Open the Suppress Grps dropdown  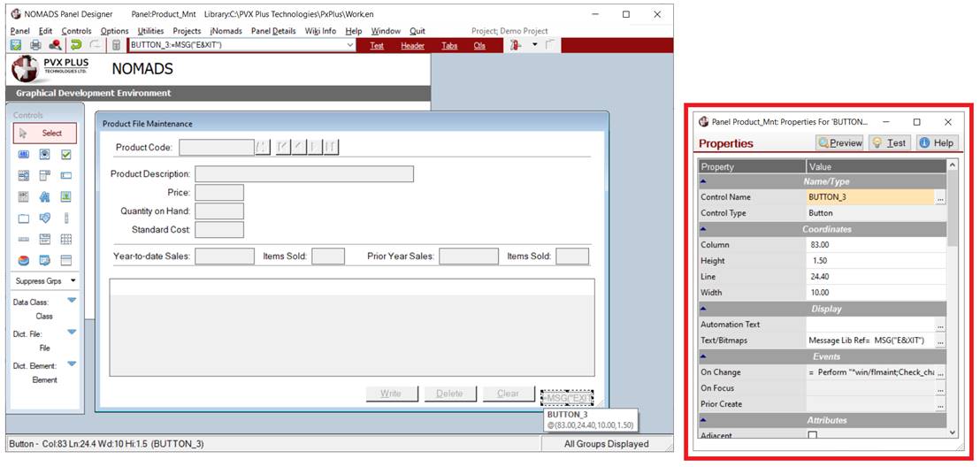[x=44, y=280]
